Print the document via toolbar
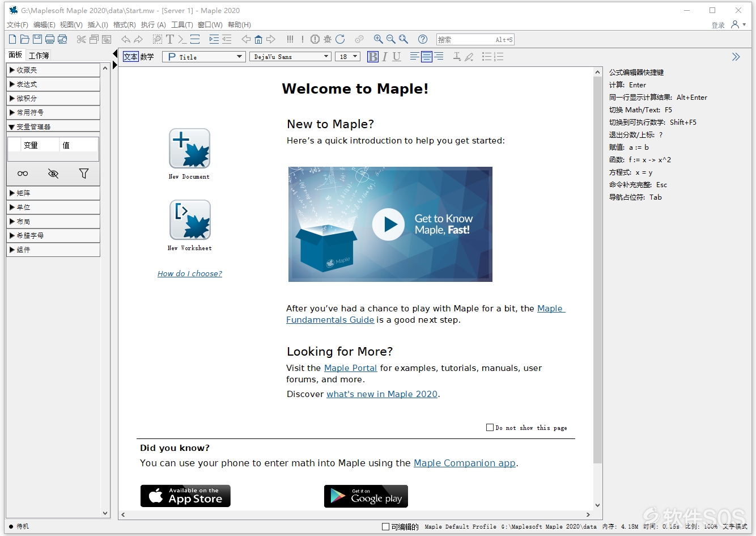This screenshot has width=756, height=536. (50, 39)
